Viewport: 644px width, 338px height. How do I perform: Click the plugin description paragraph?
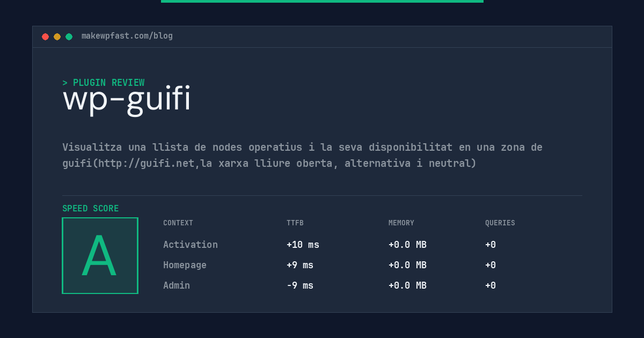click(302, 155)
